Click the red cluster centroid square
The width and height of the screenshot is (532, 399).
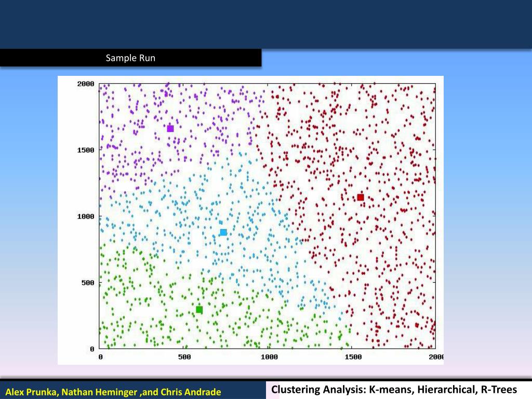(x=361, y=197)
